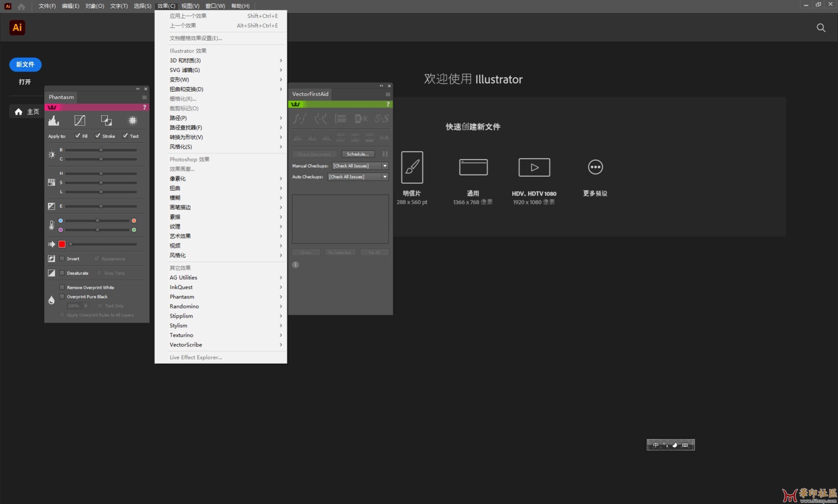
Task: Collapse the Phantasm panel with double arrows
Action: tap(138, 89)
